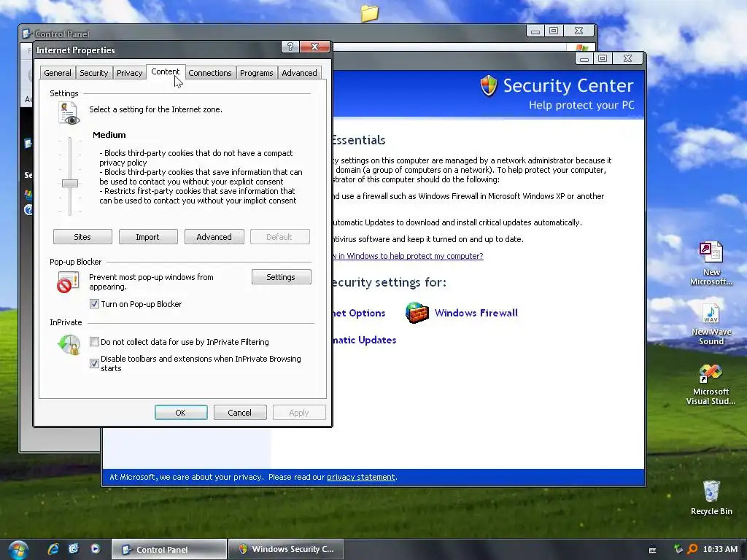Select the New Wave Sound file icon
Viewport: 747px width, 560px height.
[711, 324]
